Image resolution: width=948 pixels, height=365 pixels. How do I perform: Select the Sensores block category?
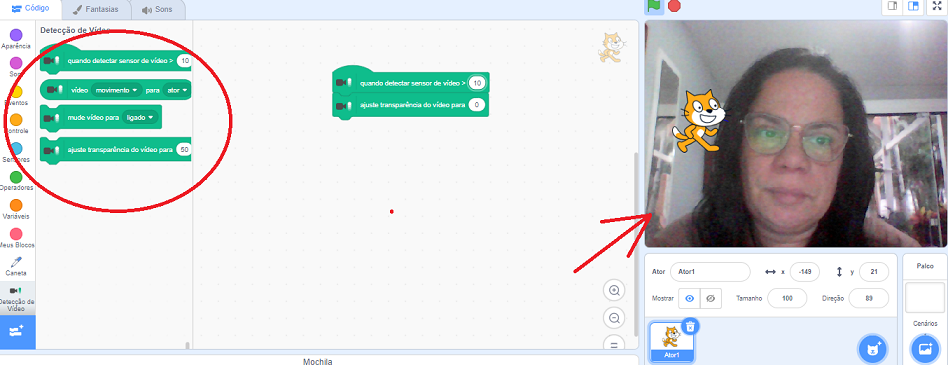point(16,153)
